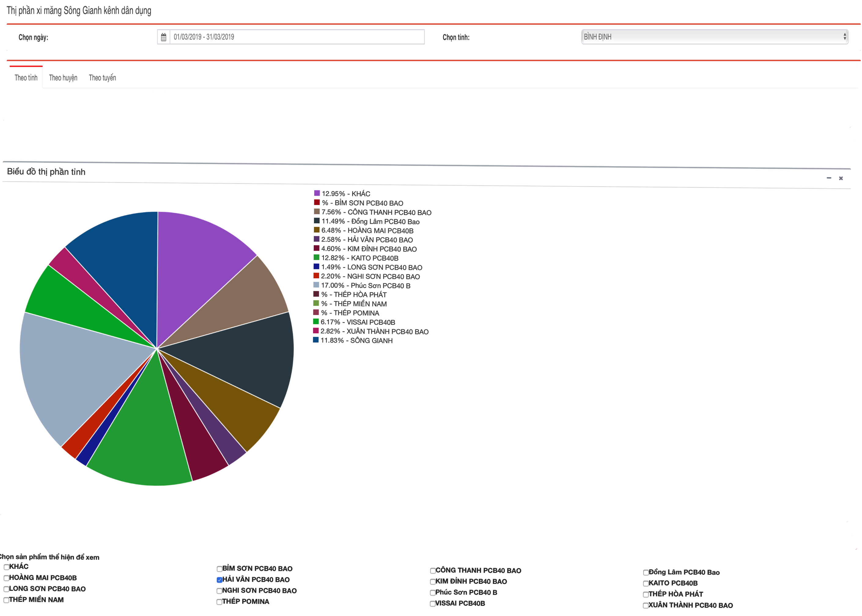Click the THÉP HÒA PHÁT legend swatch
Image resolution: width=862 pixels, height=616 pixels.
coord(316,294)
